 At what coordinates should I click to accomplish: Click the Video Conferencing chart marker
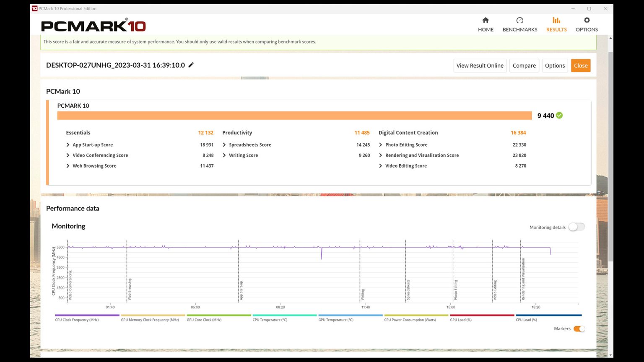[x=70, y=285]
